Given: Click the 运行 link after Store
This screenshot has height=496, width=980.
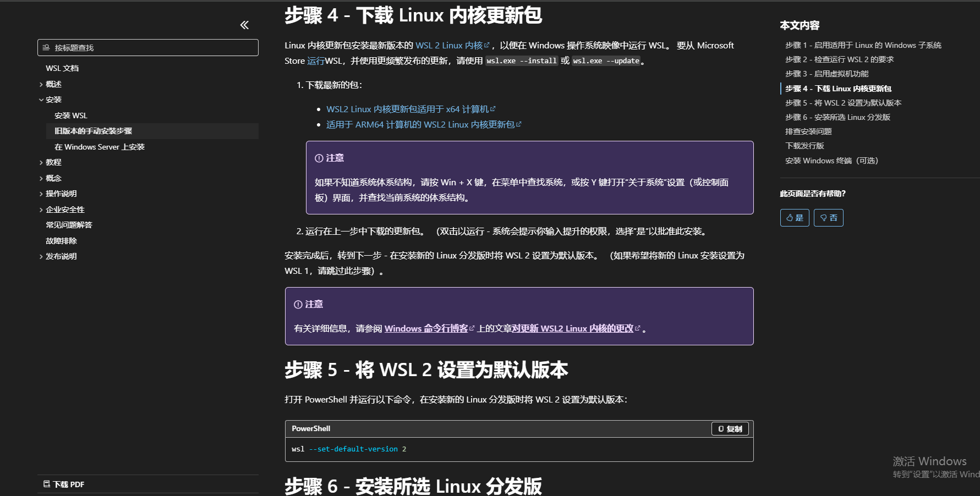Looking at the screenshot, I should 316,61.
